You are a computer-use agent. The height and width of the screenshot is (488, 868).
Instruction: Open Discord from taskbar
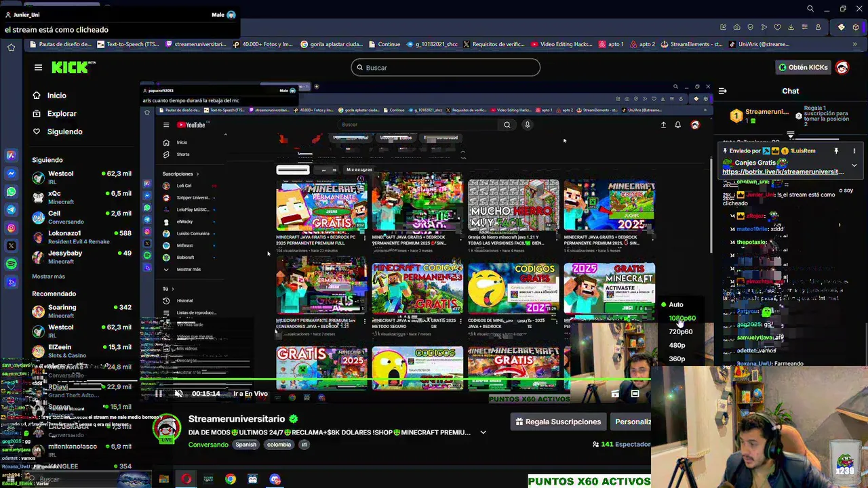(x=275, y=479)
